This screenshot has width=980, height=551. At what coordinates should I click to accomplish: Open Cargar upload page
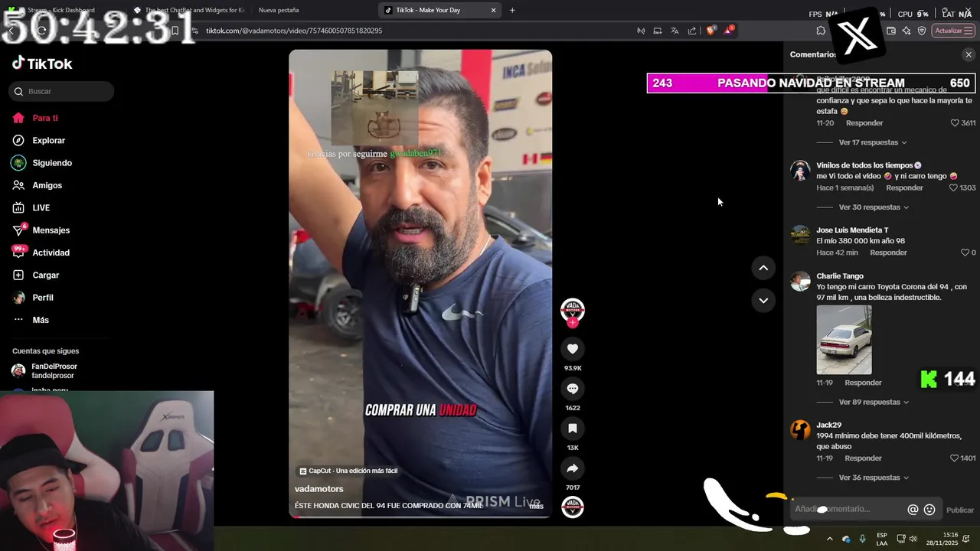click(36, 275)
